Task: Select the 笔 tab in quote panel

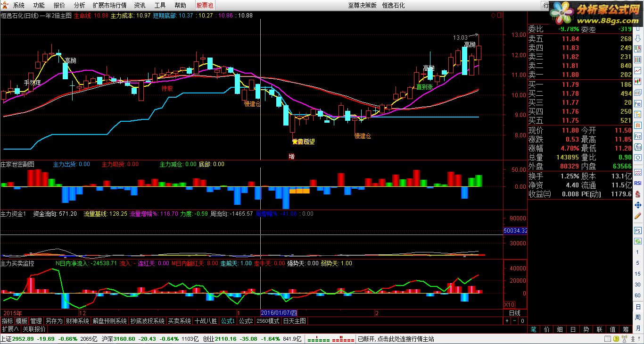Action: pos(533,329)
